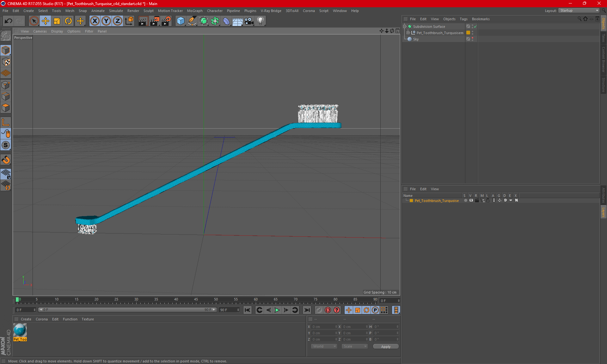Open the Sculpt menu
Image resolution: width=607 pixels, height=364 pixels.
pyautogui.click(x=148, y=11)
